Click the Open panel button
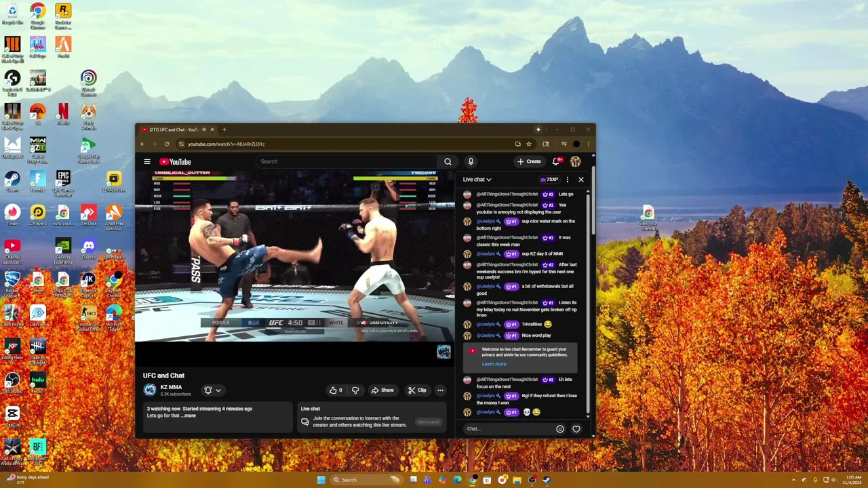 [x=429, y=422]
